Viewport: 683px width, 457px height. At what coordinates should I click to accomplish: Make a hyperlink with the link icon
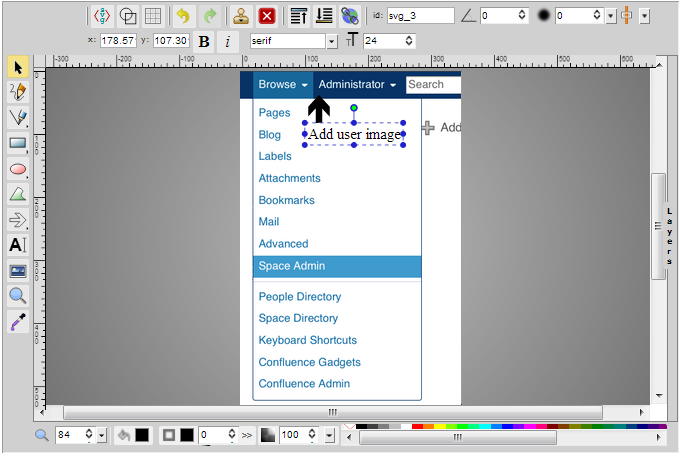click(x=350, y=16)
